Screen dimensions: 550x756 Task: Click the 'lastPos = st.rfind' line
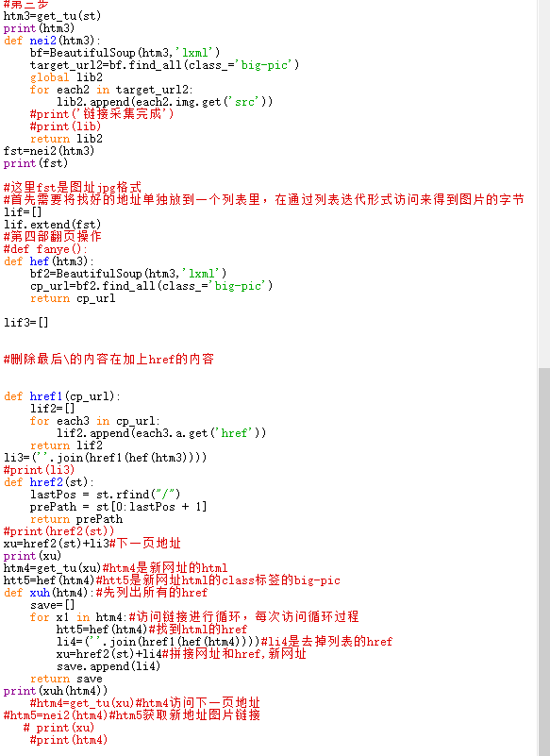(105, 495)
